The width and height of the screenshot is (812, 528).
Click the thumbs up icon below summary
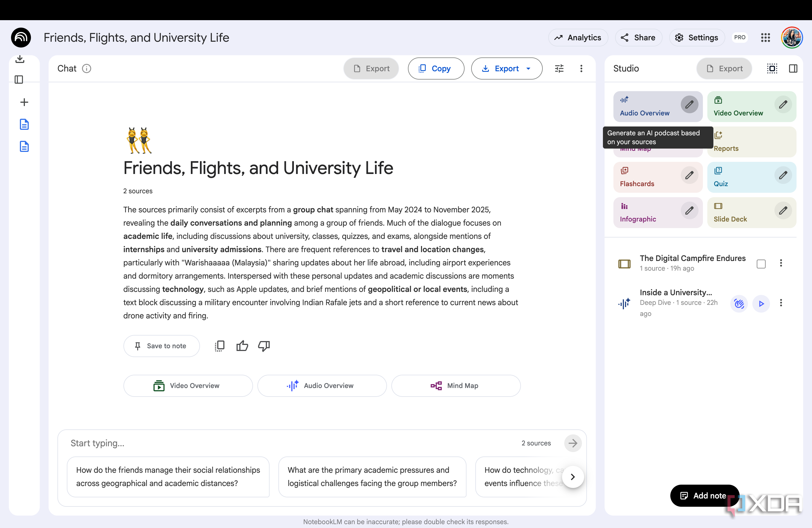(x=242, y=346)
